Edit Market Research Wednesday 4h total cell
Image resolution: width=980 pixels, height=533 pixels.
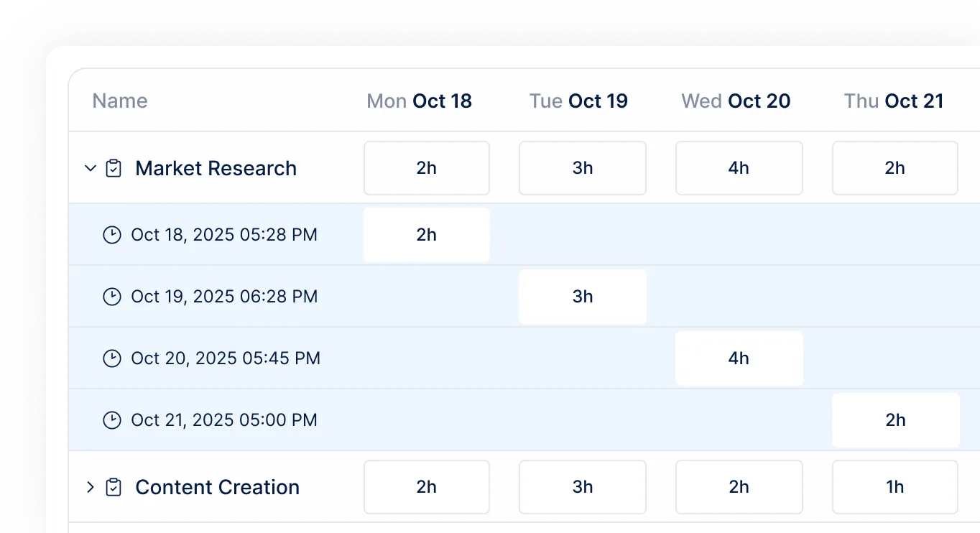pyautogui.click(x=739, y=168)
